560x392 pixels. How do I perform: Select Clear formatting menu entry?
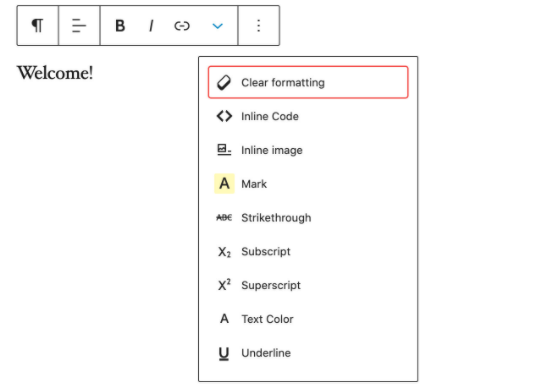pos(308,82)
